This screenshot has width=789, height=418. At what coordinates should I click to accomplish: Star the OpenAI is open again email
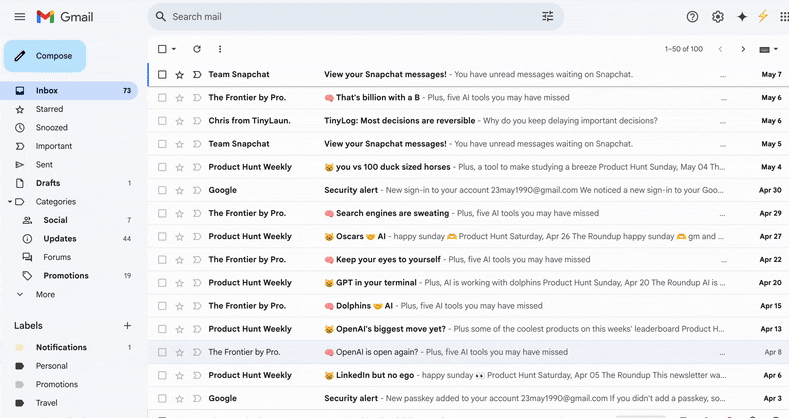[x=180, y=352]
